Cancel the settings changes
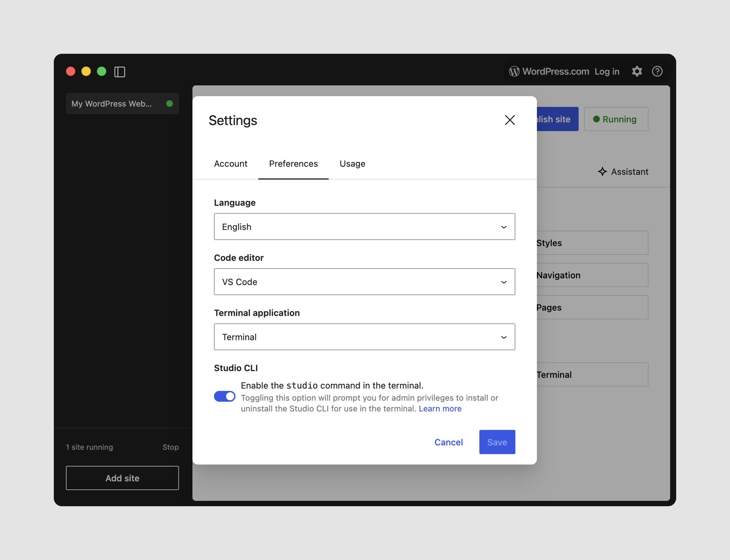This screenshot has width=730, height=560. click(x=448, y=442)
